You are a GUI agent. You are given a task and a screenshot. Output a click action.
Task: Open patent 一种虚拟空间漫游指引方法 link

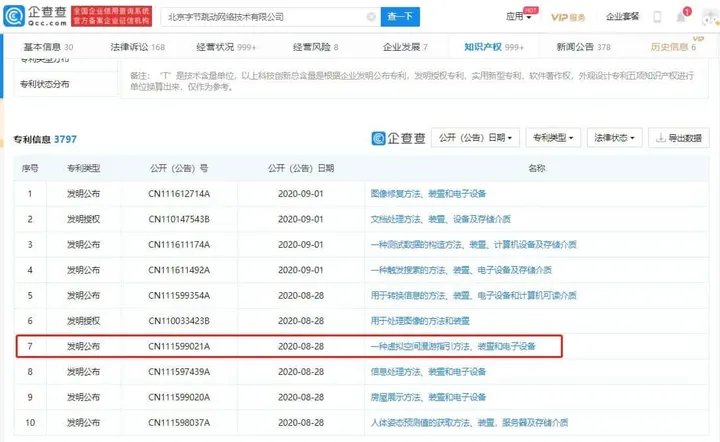(453, 346)
